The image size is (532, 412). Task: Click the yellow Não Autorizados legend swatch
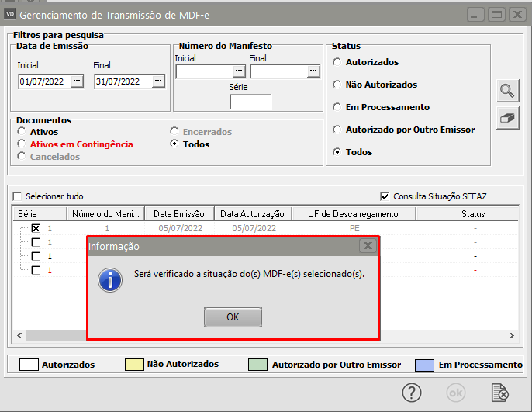click(134, 365)
